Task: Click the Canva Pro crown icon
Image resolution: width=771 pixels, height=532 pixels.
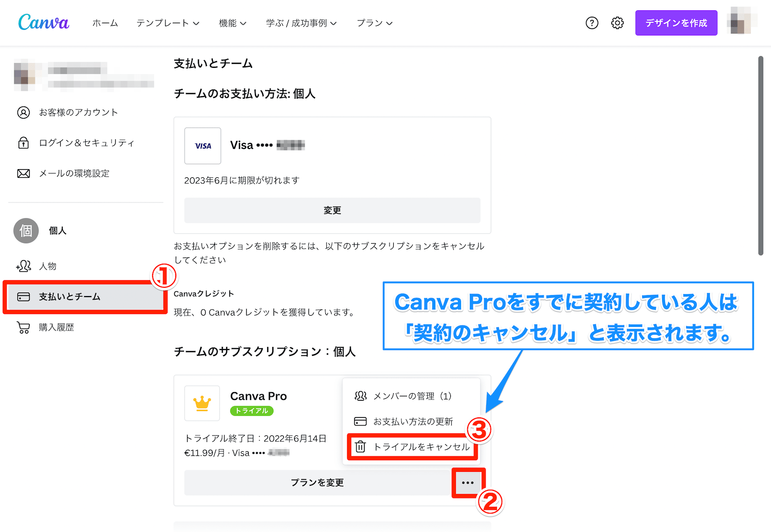Action: (x=202, y=403)
